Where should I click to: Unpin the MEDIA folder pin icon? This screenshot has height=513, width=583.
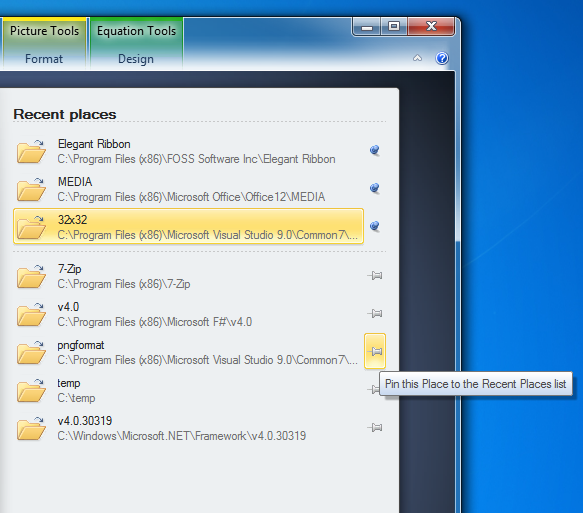coord(375,188)
